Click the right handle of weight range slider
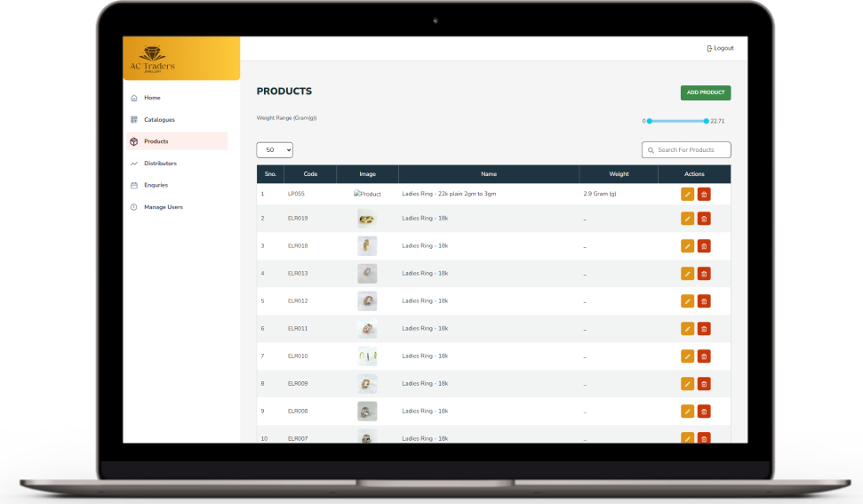The image size is (863, 504). 706,121
